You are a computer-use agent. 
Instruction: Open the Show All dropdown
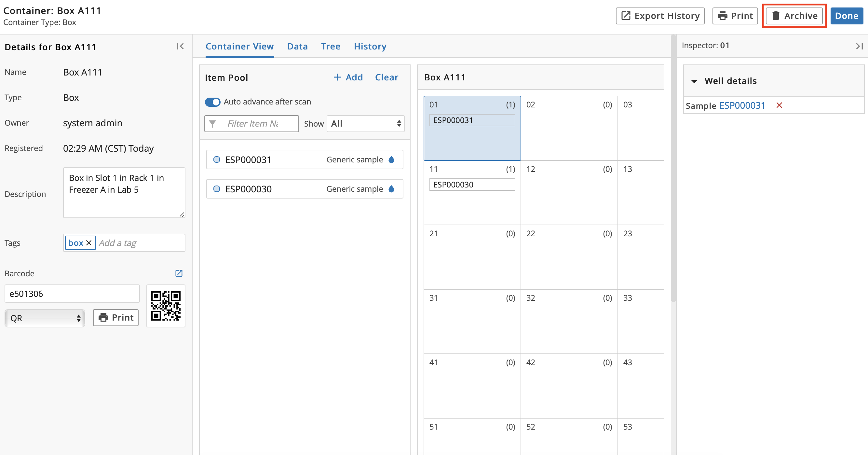(x=366, y=124)
